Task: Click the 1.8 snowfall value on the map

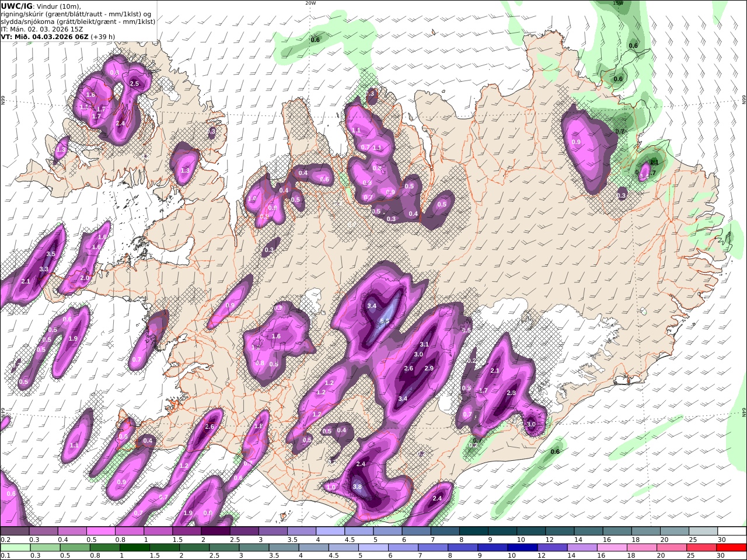Action: pos(259,426)
